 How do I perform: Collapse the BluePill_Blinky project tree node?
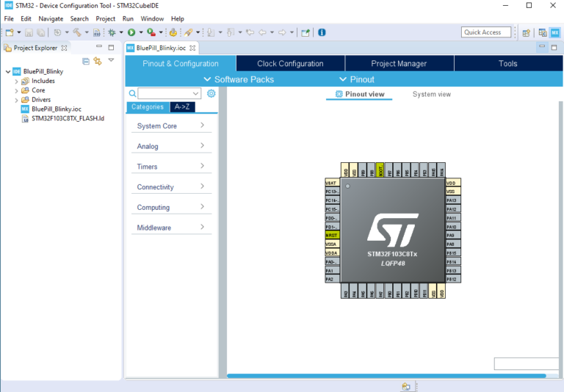coord(8,71)
